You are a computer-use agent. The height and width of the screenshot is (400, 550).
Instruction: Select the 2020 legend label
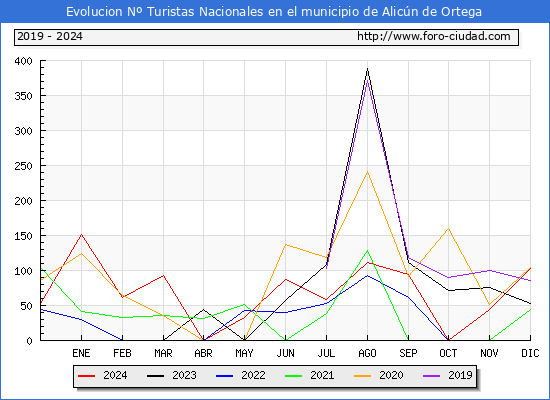pyautogui.click(x=391, y=375)
